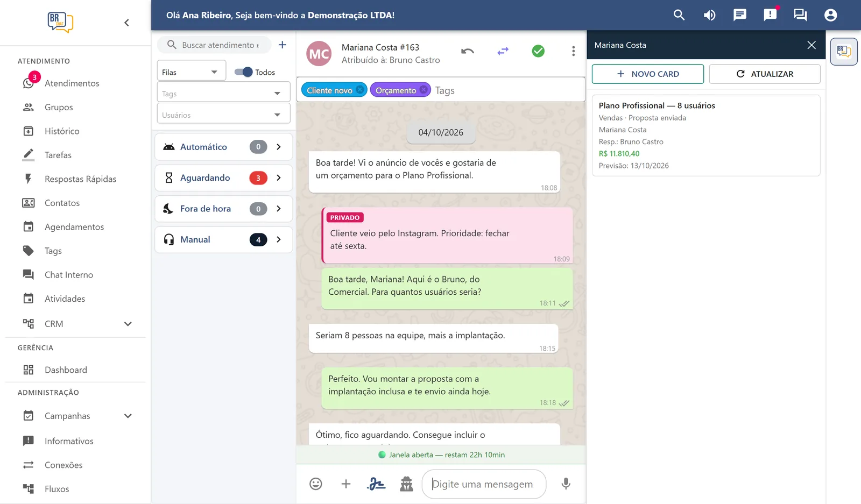Open the Automático queue row
Screen dimensions: 861x504
tap(223, 147)
